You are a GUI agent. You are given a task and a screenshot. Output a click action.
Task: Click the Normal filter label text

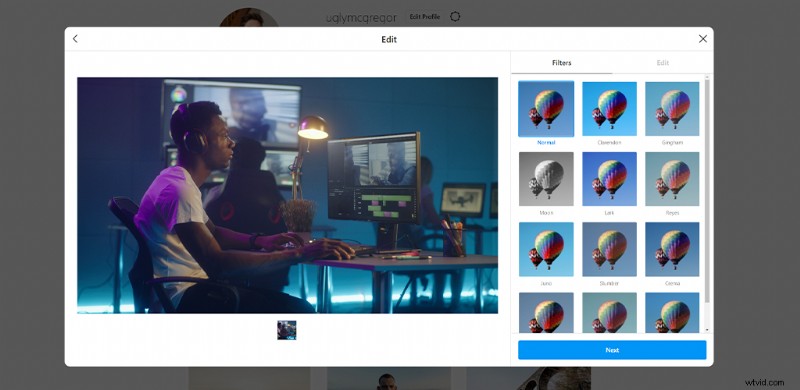(x=546, y=142)
